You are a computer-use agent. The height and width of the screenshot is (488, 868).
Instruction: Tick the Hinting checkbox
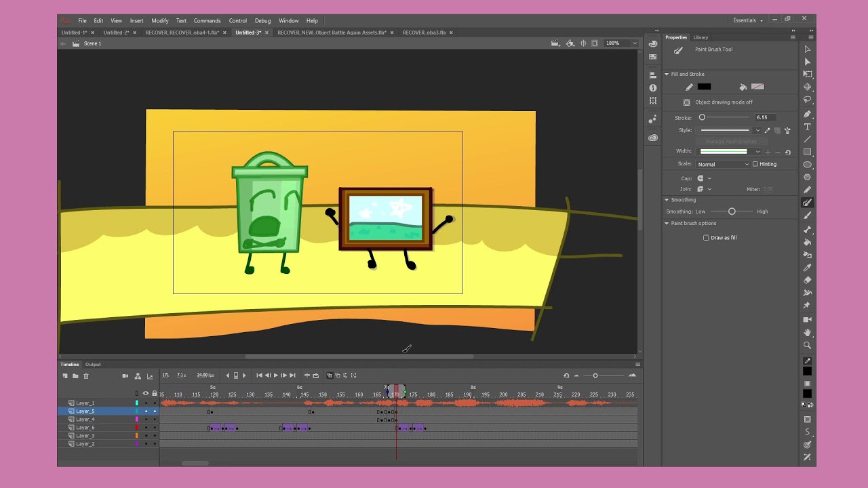click(755, 164)
